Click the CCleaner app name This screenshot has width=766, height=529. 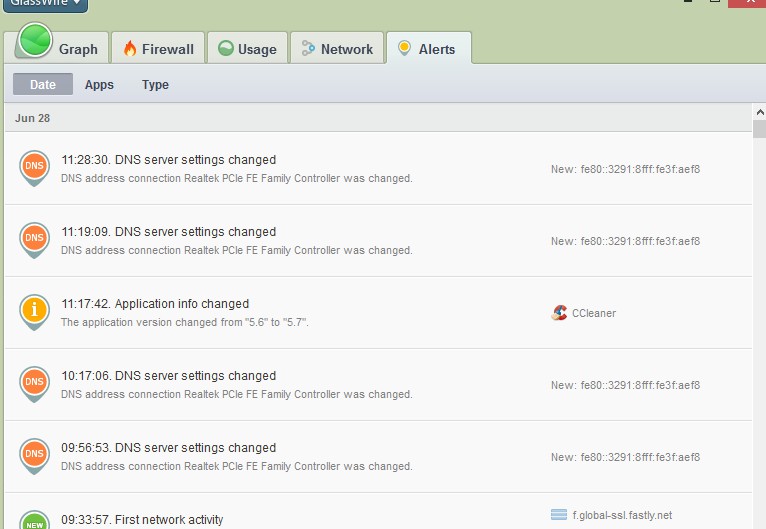click(x=594, y=313)
